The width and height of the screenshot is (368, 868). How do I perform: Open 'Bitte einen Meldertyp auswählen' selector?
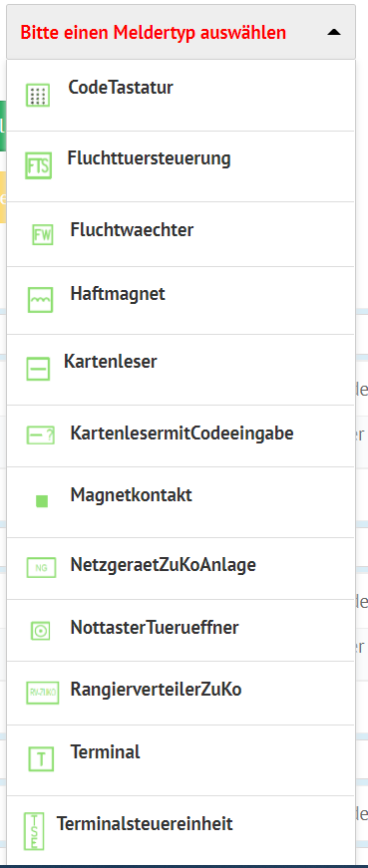click(x=181, y=33)
